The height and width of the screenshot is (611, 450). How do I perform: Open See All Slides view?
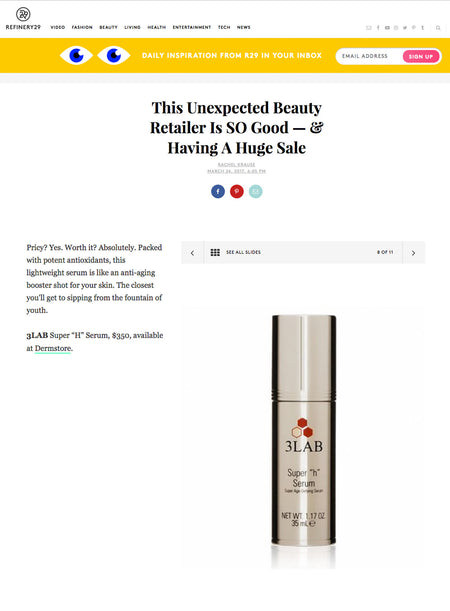[x=244, y=253]
